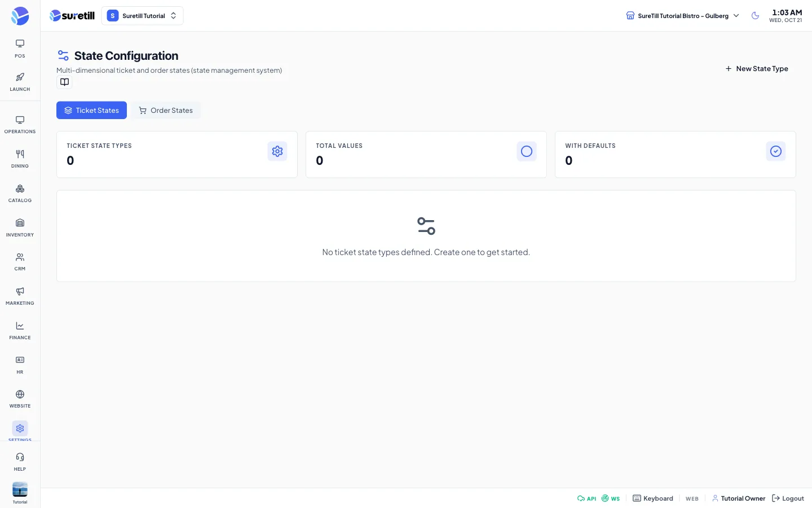
Task: Click the Ticket State Types gear icon
Action: click(277, 151)
